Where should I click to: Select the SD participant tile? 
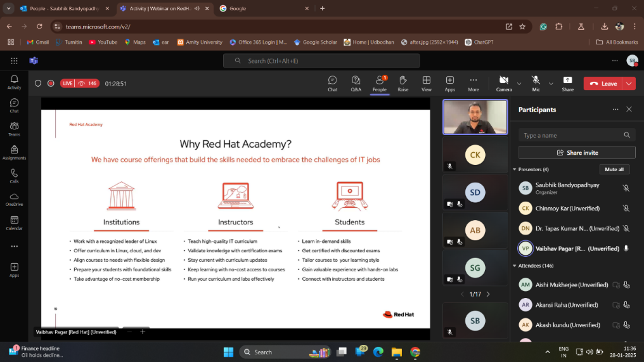click(475, 192)
